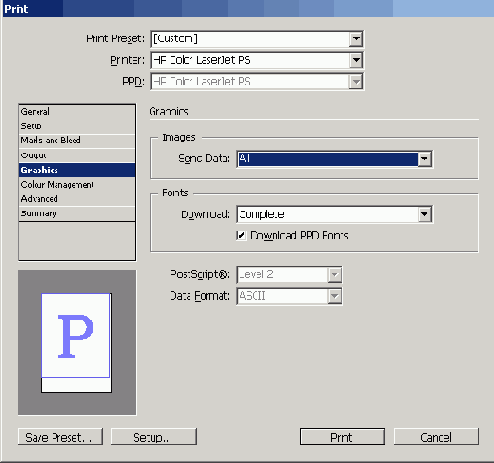
Task: Open the Colour Management section
Action: pyautogui.click(x=77, y=184)
